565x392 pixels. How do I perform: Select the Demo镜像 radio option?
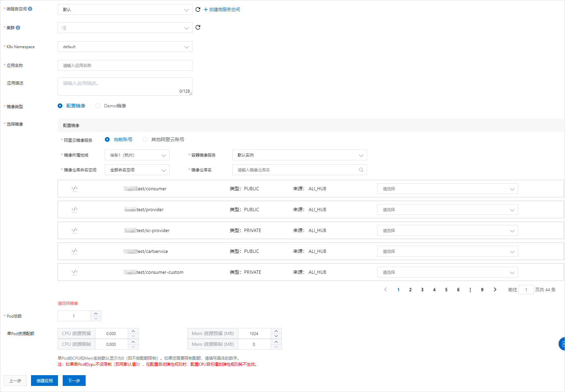pyautogui.click(x=98, y=106)
